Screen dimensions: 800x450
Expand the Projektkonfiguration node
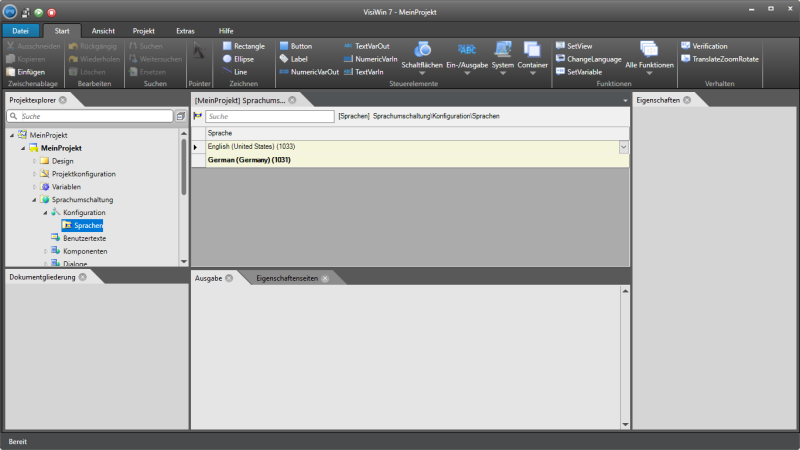tap(34, 174)
